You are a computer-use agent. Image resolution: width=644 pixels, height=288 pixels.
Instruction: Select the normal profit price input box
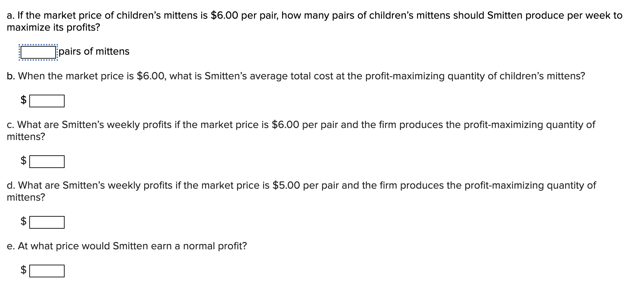[x=47, y=271]
